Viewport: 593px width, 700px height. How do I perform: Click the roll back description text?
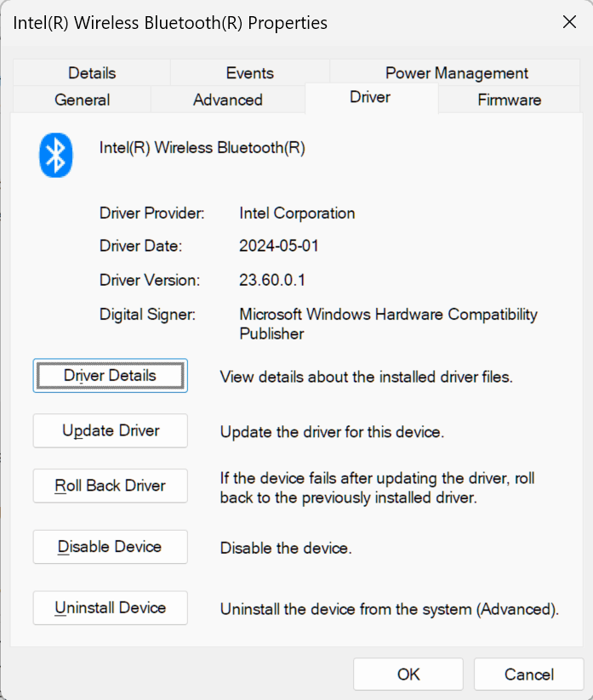[x=377, y=488]
